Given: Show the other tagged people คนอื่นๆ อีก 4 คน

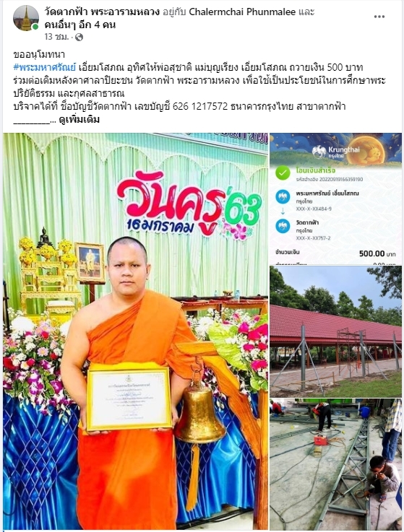Looking at the screenshot, I should (80, 25).
